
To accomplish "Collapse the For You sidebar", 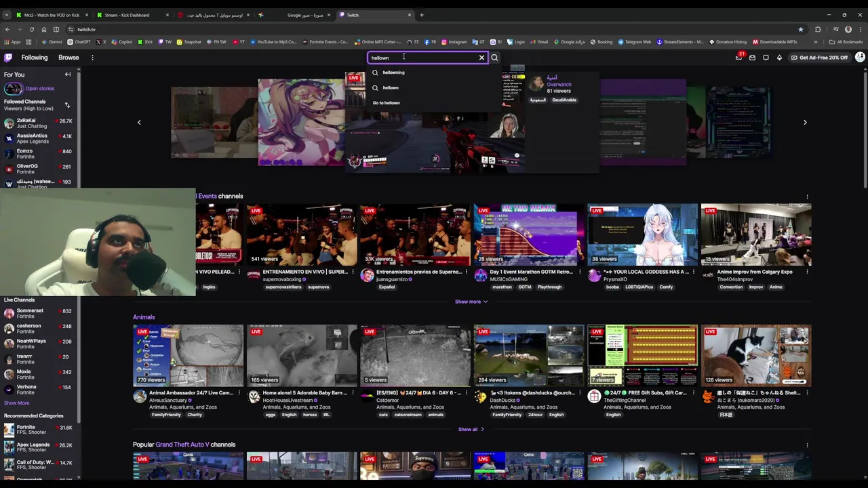I will (x=68, y=75).
